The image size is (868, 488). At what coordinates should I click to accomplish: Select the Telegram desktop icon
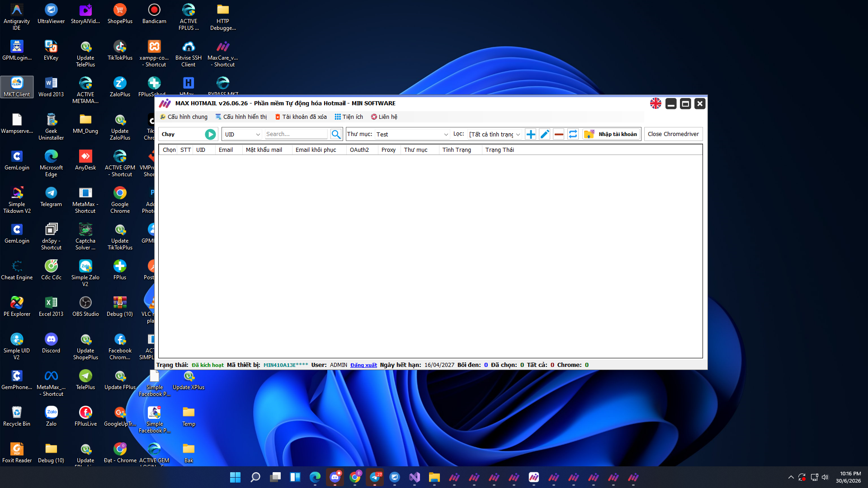[x=51, y=197]
